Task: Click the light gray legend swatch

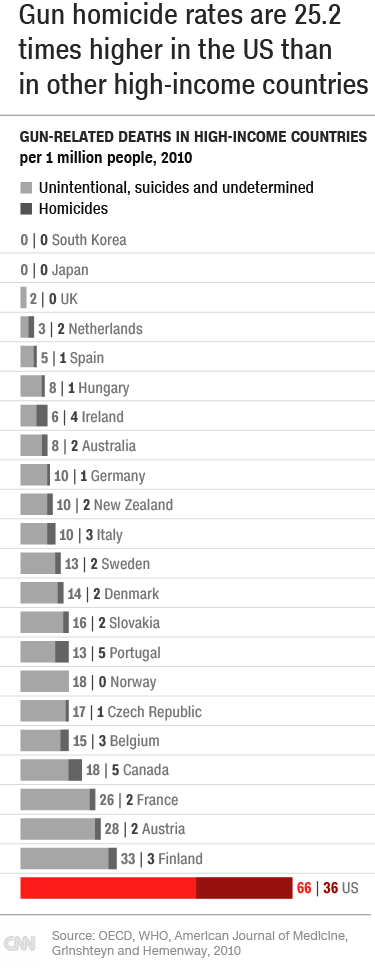Action: [x=26, y=188]
